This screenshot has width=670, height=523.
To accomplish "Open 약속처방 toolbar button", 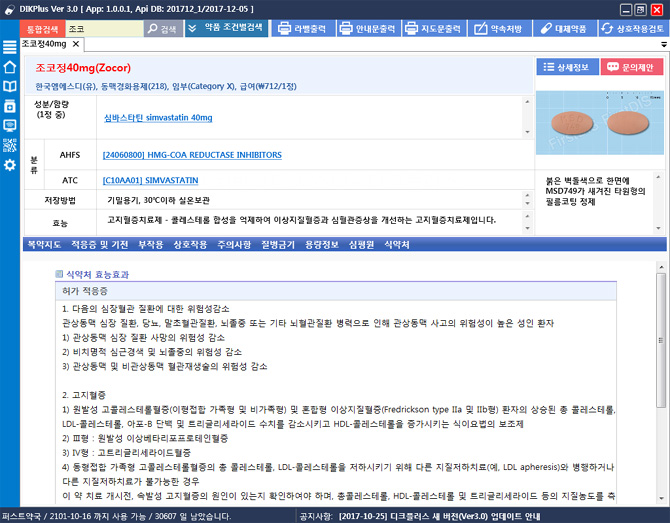I will pyautogui.click(x=500, y=29).
